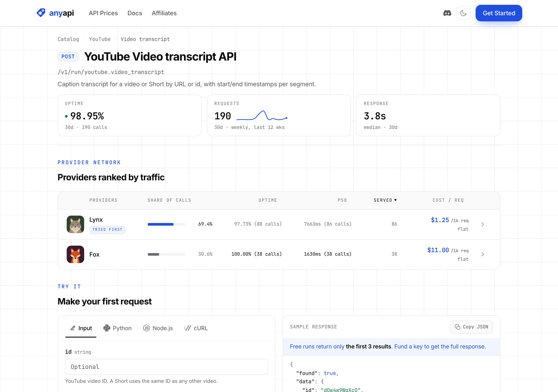
Task: Go to the YouTube breadcrumb
Action: (100, 39)
